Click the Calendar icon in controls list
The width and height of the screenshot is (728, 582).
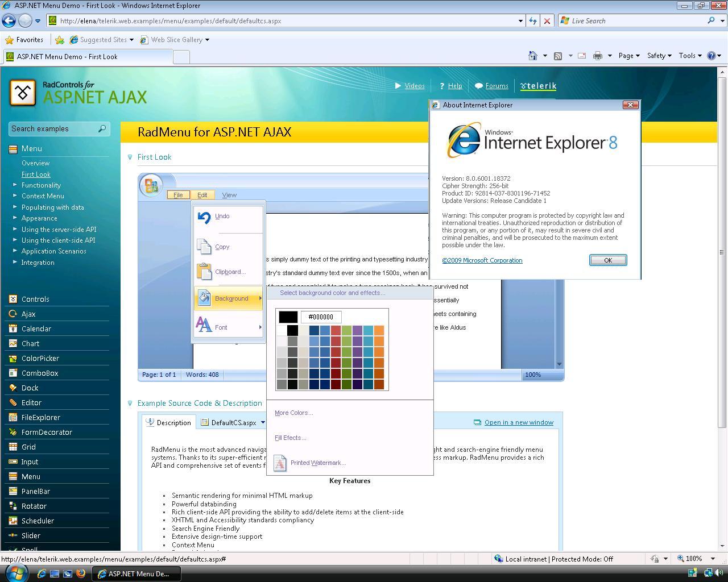(13, 329)
